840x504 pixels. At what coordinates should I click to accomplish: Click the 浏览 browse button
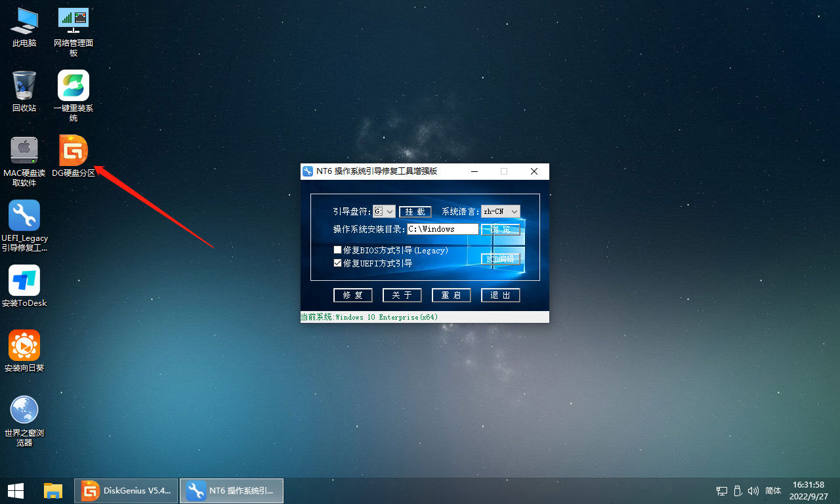click(501, 230)
